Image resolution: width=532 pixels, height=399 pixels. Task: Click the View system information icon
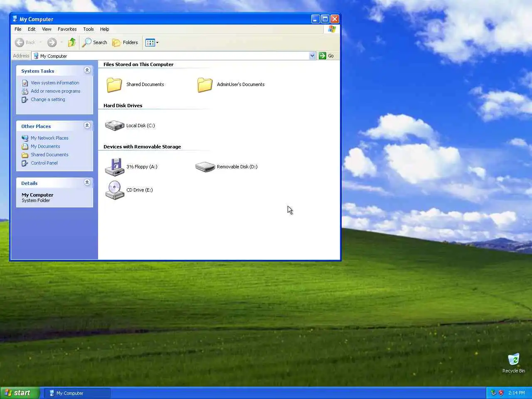pyautogui.click(x=25, y=83)
